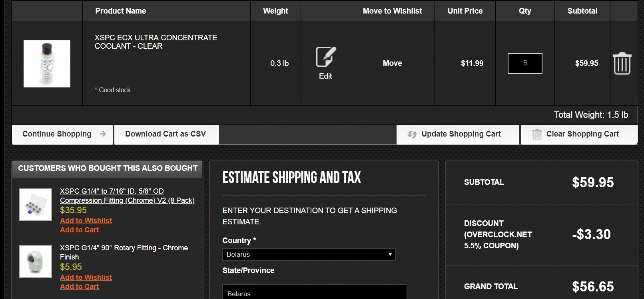Click the quantity field showing 5
Image resolution: width=644 pixels, height=299 pixels.
525,63
